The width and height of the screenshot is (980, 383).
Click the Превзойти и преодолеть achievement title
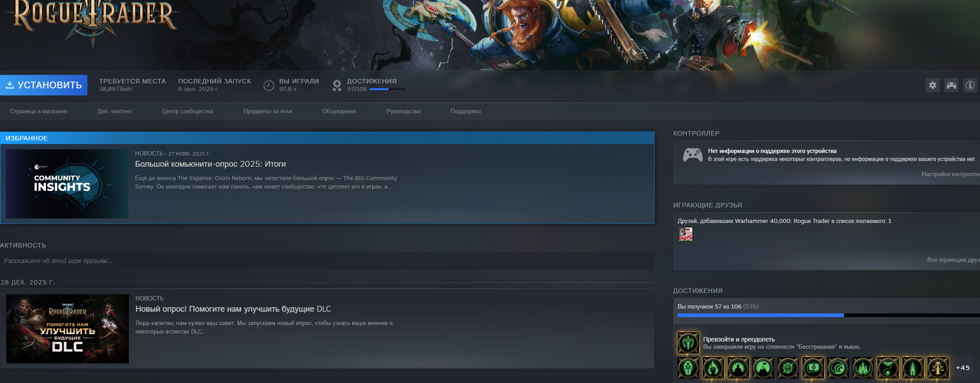(x=739, y=339)
